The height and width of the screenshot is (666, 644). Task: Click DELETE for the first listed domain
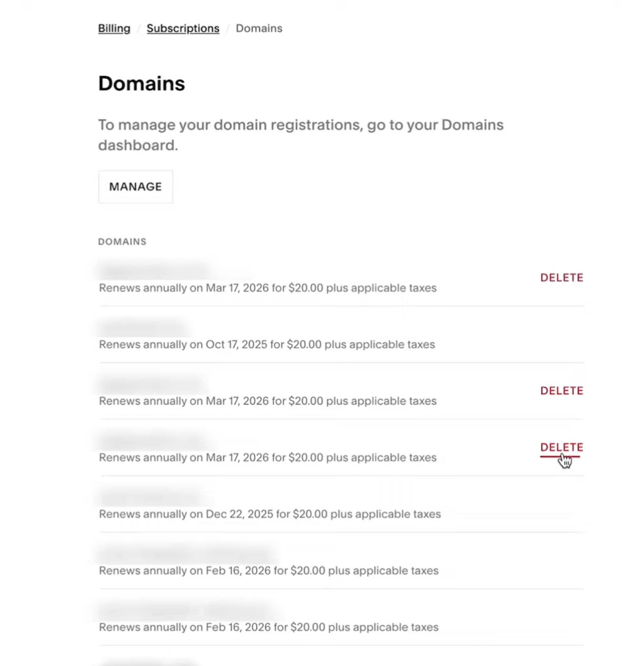pyautogui.click(x=562, y=277)
